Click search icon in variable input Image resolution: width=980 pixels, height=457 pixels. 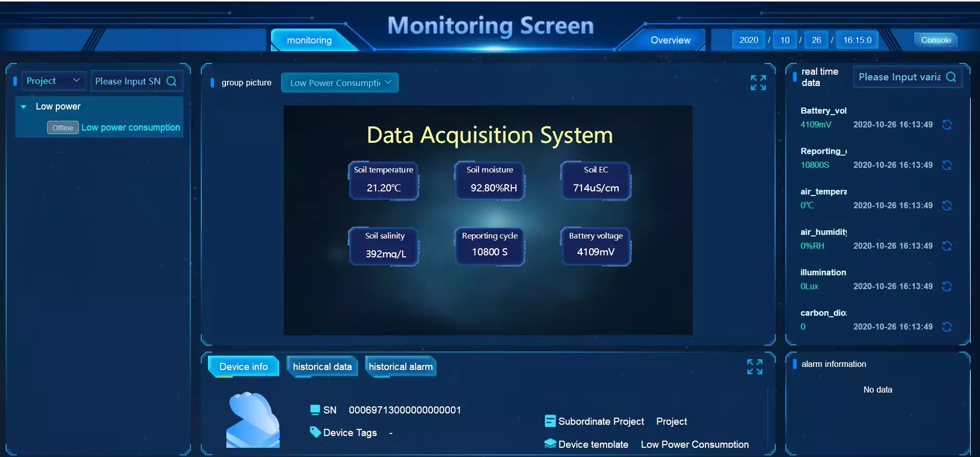point(951,77)
